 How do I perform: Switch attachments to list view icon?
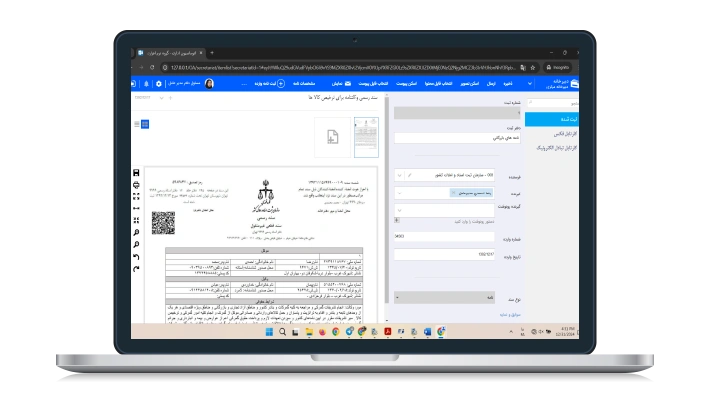pyautogui.click(x=137, y=124)
